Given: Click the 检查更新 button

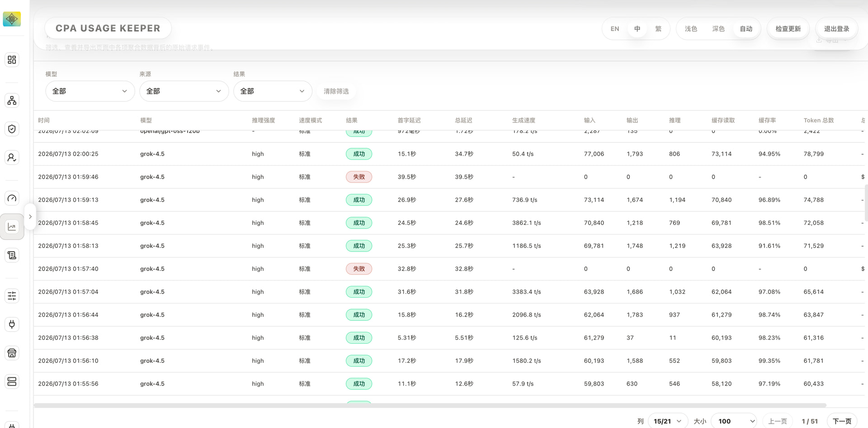Looking at the screenshot, I should [x=788, y=29].
